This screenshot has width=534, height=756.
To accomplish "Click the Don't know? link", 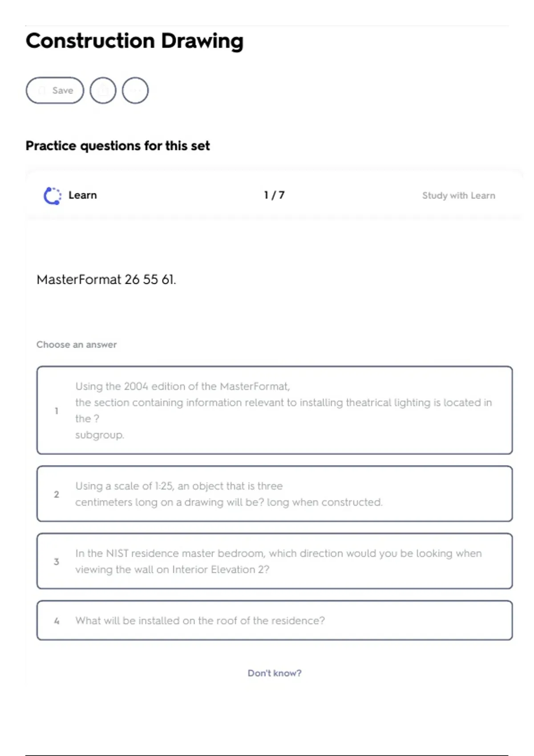I will [274, 673].
